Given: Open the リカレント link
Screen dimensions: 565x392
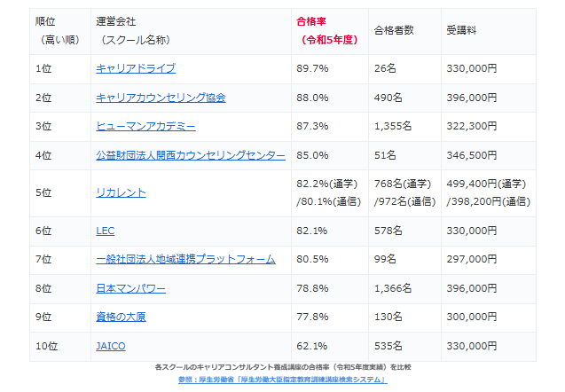Looking at the screenshot, I should (x=121, y=192).
